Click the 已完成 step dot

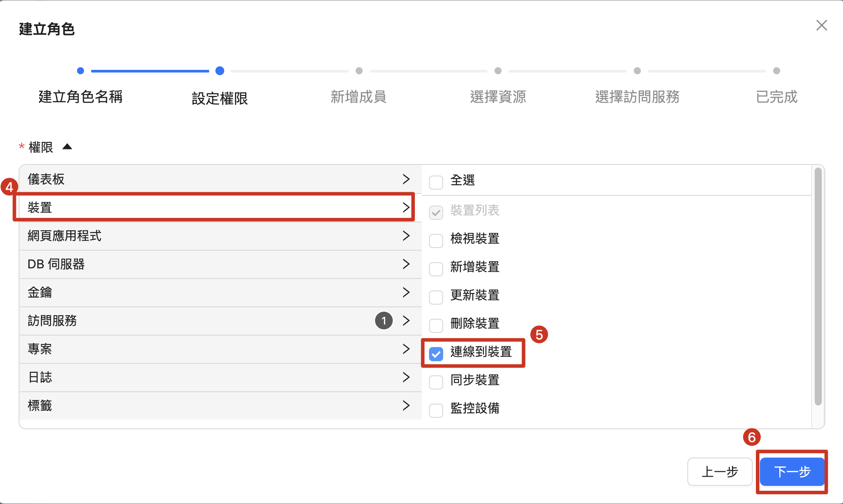pyautogui.click(x=777, y=71)
